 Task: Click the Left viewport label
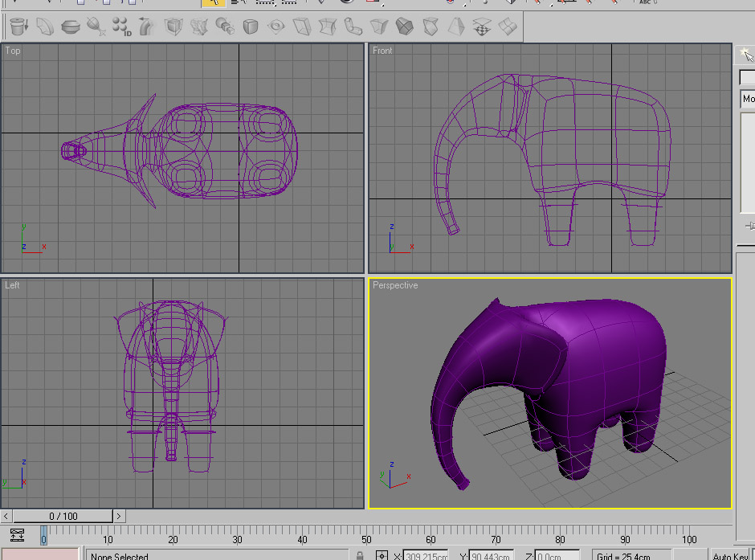tap(12, 285)
